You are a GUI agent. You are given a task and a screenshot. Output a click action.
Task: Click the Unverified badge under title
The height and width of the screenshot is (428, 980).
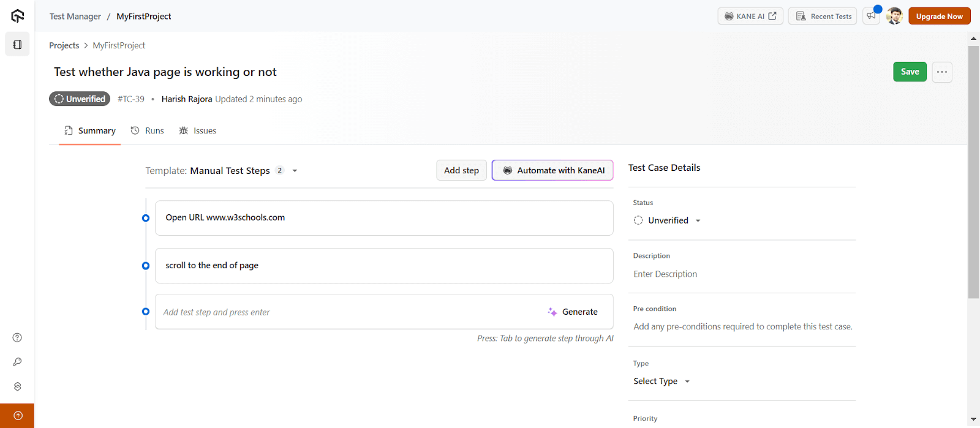[80, 99]
